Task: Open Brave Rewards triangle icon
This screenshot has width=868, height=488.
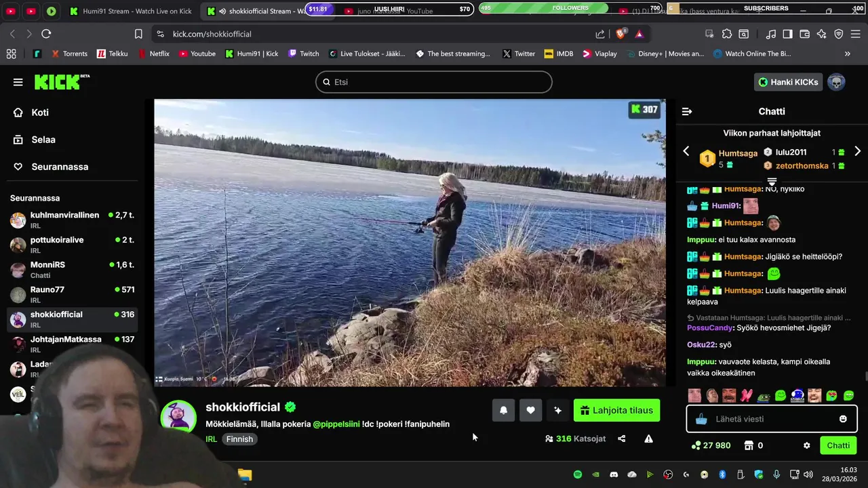Action: [639, 34]
